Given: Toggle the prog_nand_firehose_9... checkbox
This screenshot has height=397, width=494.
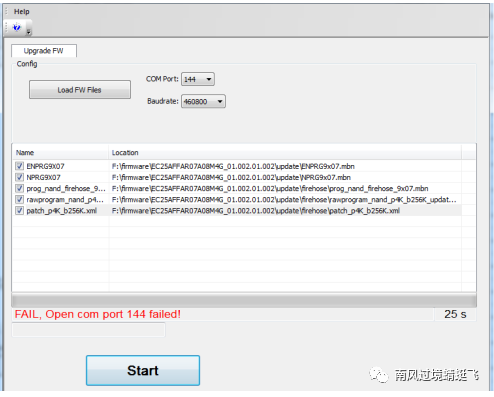Looking at the screenshot, I should click(20, 188).
